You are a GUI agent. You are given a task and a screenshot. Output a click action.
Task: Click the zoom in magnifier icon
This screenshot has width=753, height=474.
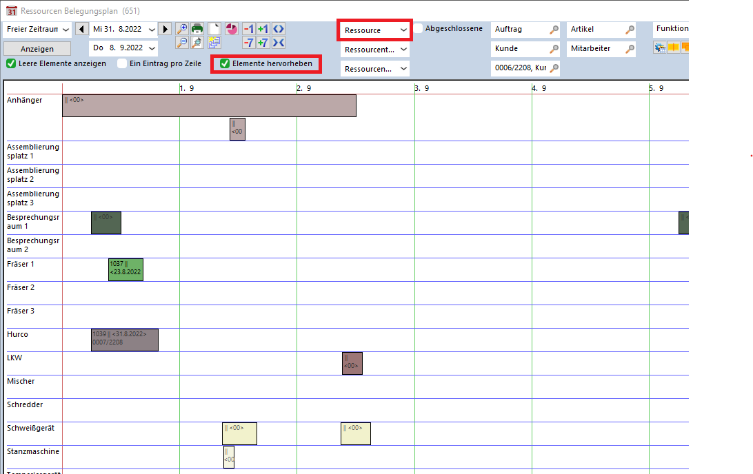click(182, 29)
